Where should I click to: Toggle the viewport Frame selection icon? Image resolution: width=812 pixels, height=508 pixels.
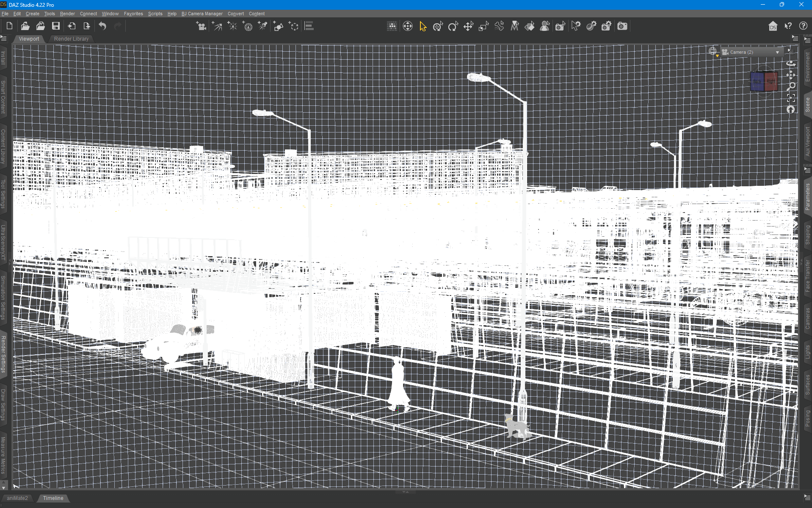click(791, 98)
